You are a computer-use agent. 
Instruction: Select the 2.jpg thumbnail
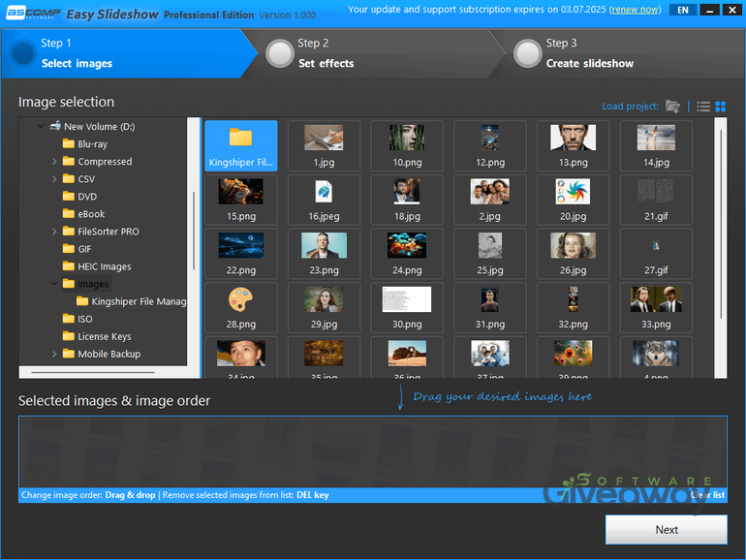pos(490,200)
